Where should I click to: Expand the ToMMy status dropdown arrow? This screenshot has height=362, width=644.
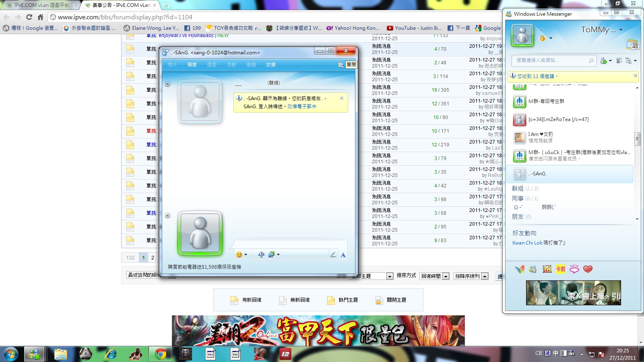[x=621, y=30]
